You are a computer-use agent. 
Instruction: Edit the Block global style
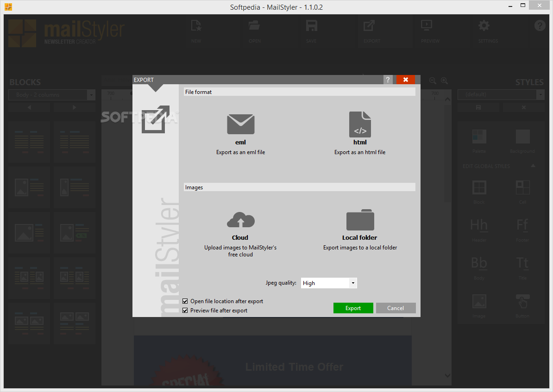(479, 192)
